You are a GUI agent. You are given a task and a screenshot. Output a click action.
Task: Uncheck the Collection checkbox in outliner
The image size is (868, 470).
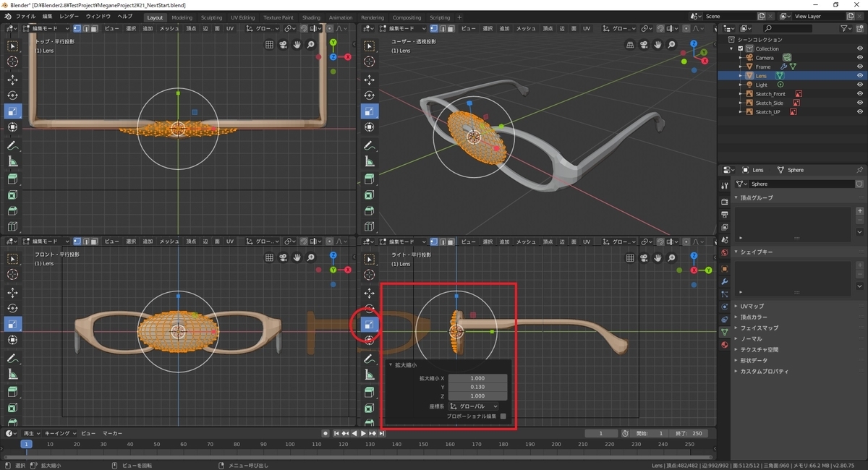[x=740, y=48]
